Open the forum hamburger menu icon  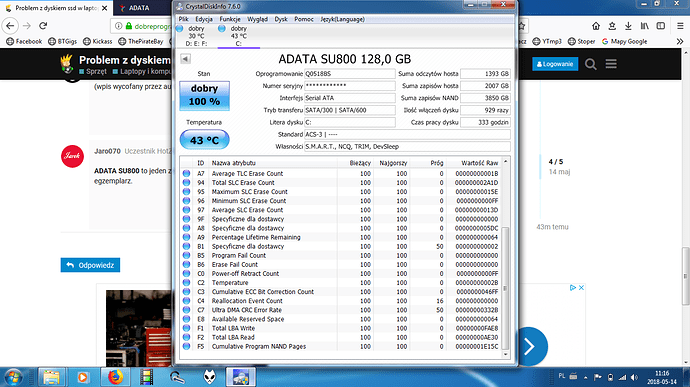click(x=611, y=64)
